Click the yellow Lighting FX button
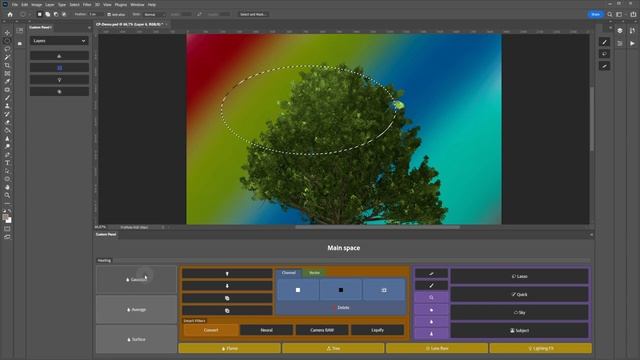Viewport: 640px width, 360px height. coord(540,348)
